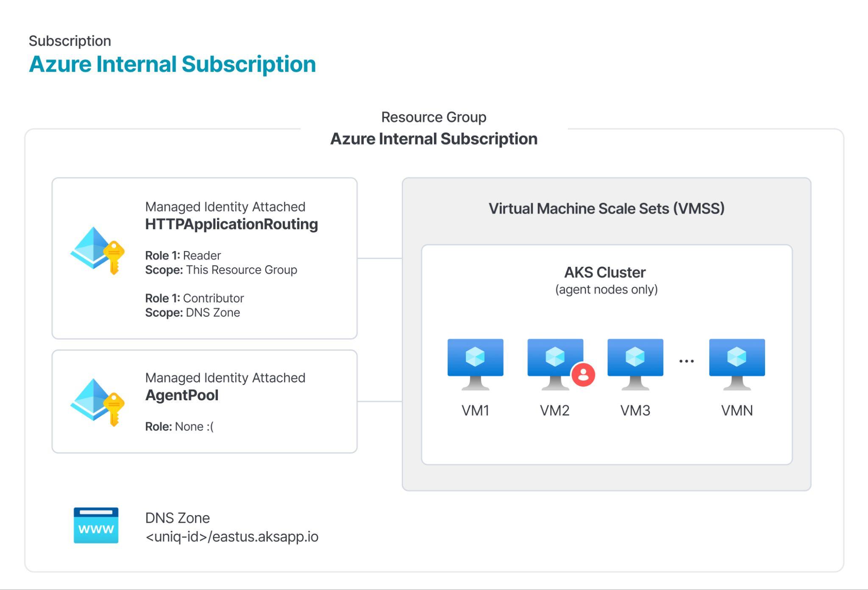Click the VM3 virtual machine icon

[635, 364]
